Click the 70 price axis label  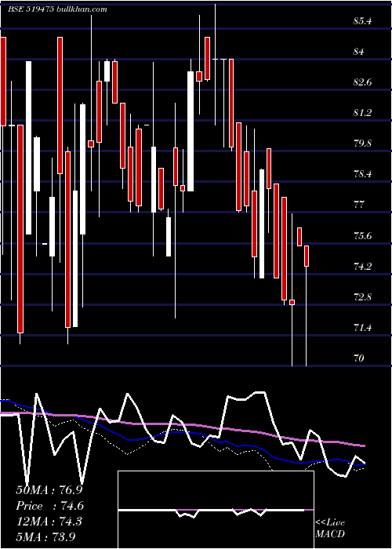point(359,358)
